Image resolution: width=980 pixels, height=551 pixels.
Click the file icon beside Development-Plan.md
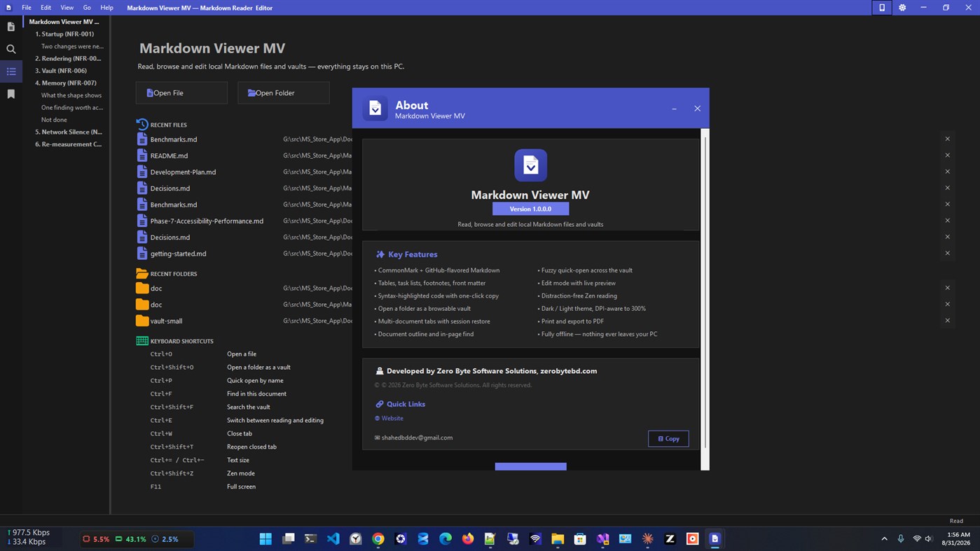(x=142, y=172)
